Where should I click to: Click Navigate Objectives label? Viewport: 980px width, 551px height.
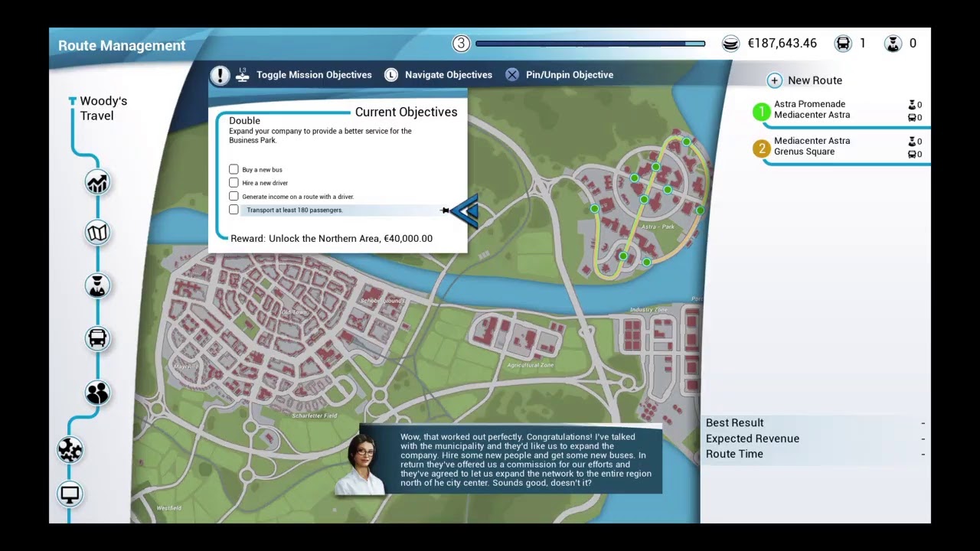[449, 75]
